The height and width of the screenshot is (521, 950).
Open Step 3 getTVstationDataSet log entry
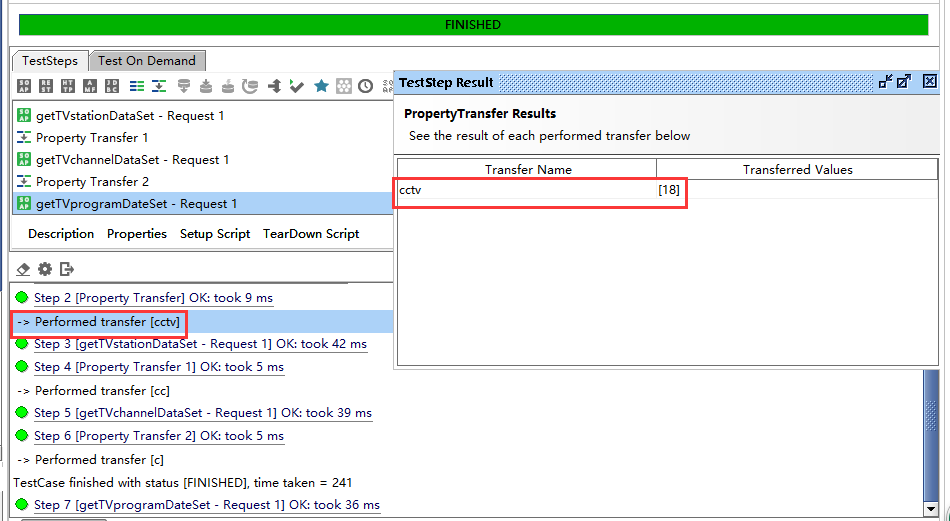pyautogui.click(x=200, y=344)
